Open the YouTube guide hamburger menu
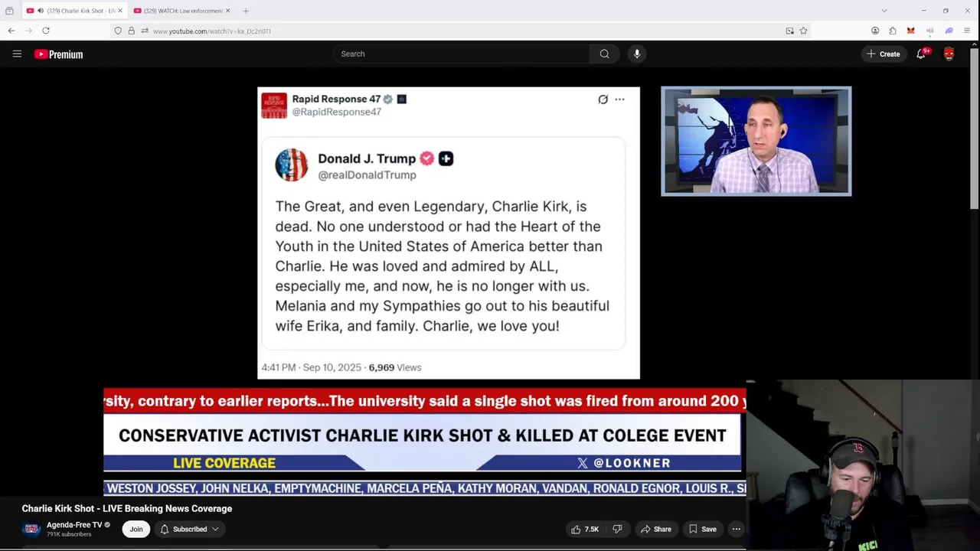The image size is (980, 551). 17,54
